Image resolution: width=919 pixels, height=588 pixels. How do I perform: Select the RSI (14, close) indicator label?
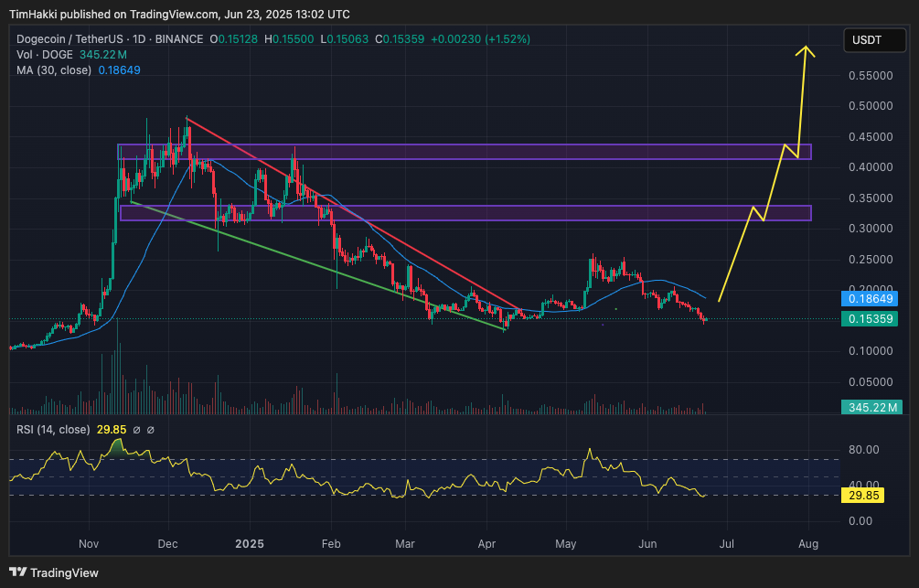pos(53,430)
